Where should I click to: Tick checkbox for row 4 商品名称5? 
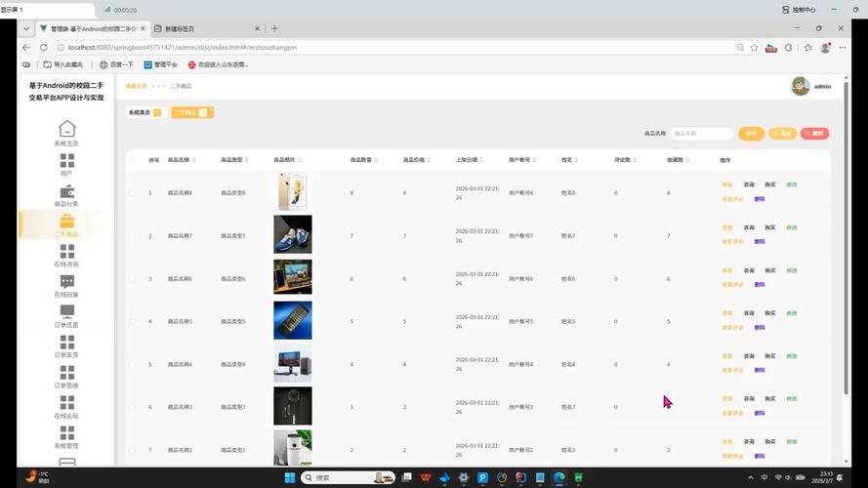pos(133,321)
